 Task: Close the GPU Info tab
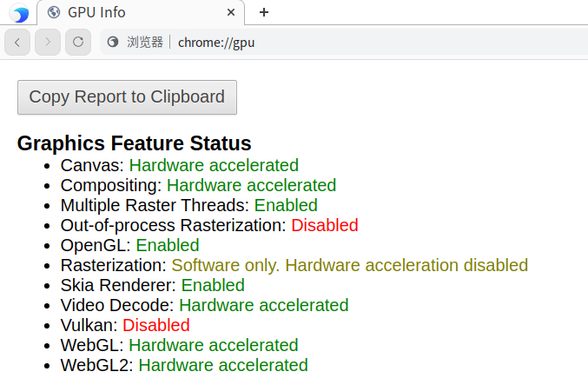pos(229,12)
